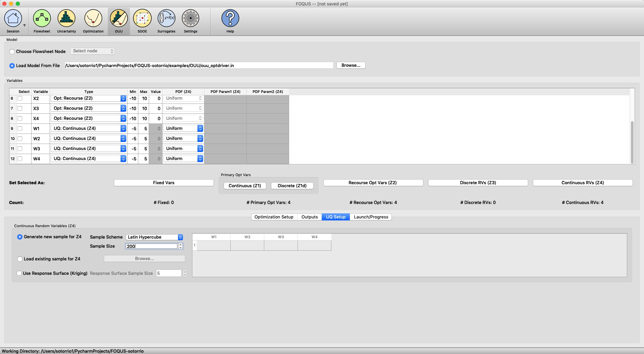This screenshot has width=644, height=354.
Task: Click the Help question mark icon
Action: [230, 18]
